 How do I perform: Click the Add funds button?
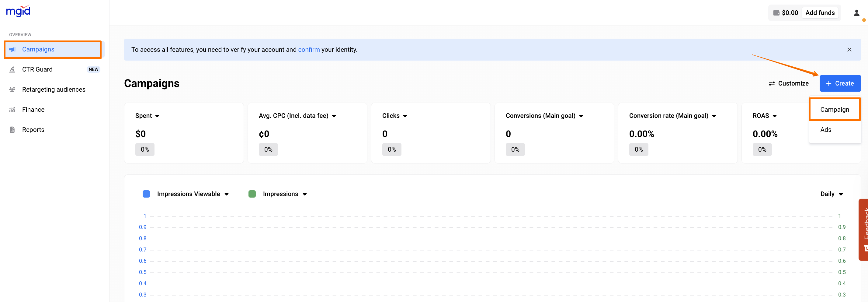[x=819, y=13]
